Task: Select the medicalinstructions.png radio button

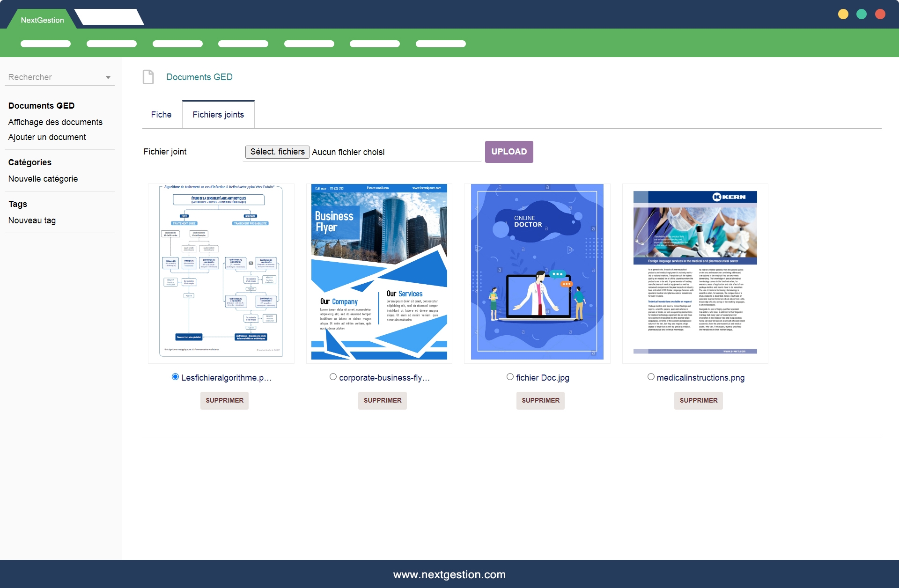Action: point(651,377)
